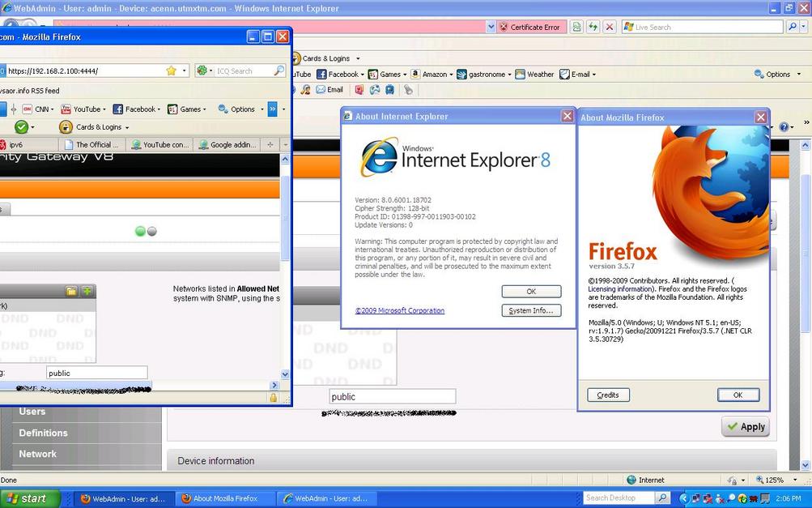The height and width of the screenshot is (508, 812).
Task: Switch to the YouTube tab in Firefox
Action: click(x=159, y=145)
